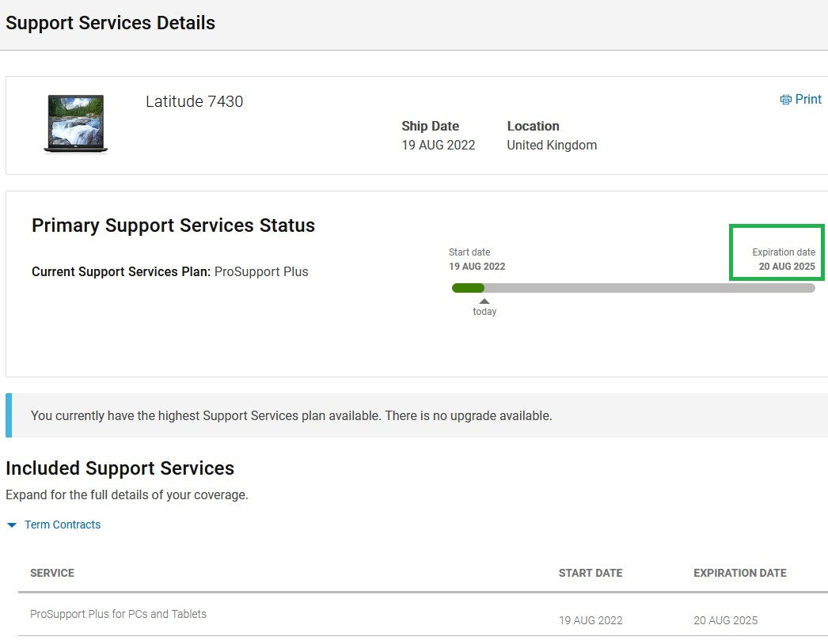Click the warranty progress bar
The image size is (828, 644).
(633, 288)
